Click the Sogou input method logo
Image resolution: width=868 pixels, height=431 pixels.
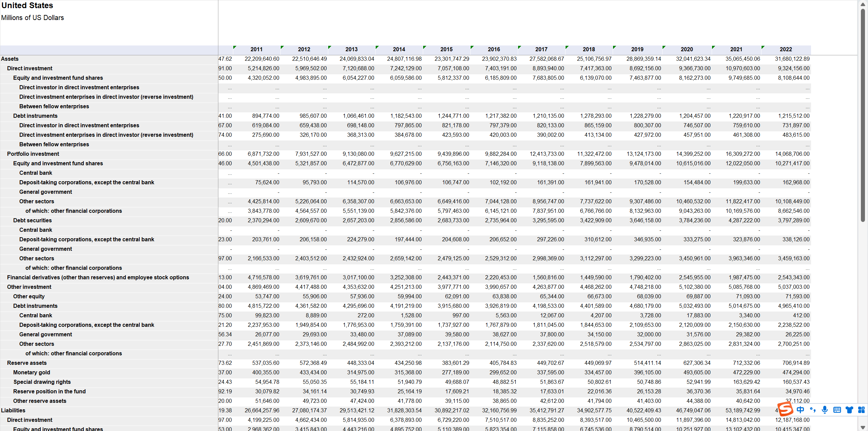(x=785, y=409)
